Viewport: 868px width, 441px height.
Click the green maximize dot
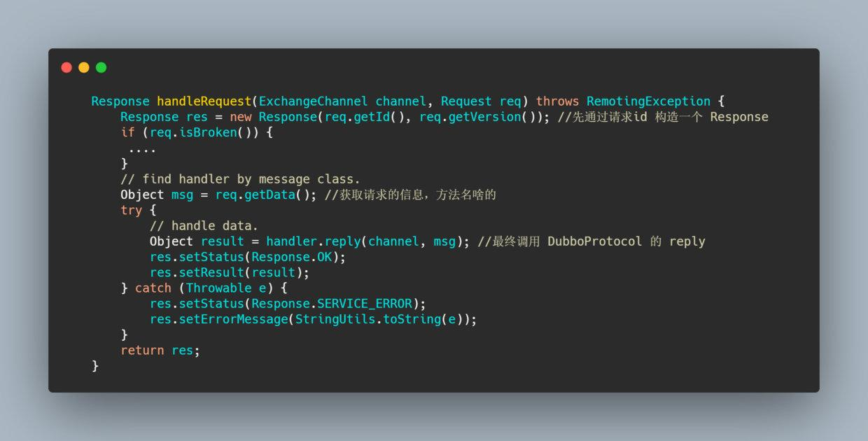[x=101, y=67]
